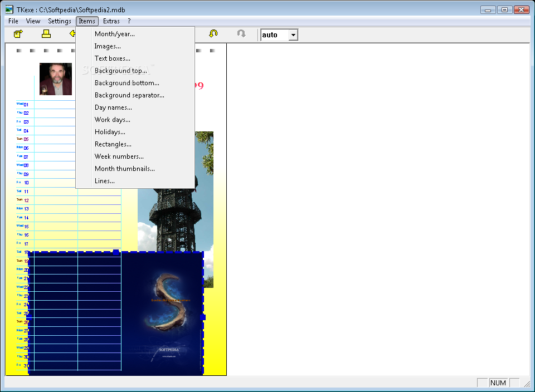Choose Month thumbnails... menu entry
Screen dimensions: 535x392
pos(135,169)
